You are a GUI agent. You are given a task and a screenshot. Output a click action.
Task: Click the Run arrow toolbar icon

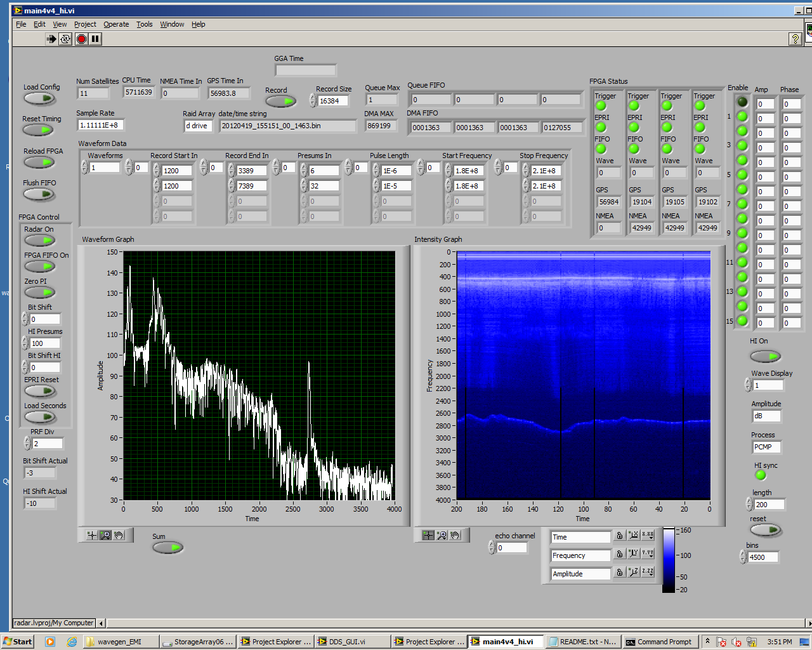coord(51,39)
